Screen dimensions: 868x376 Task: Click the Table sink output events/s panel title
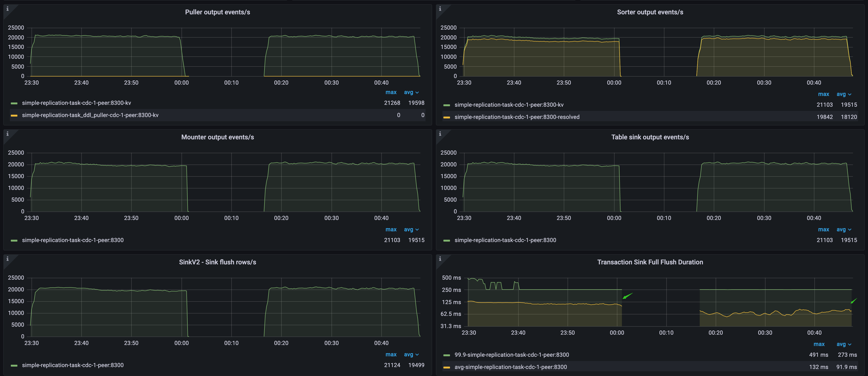650,137
